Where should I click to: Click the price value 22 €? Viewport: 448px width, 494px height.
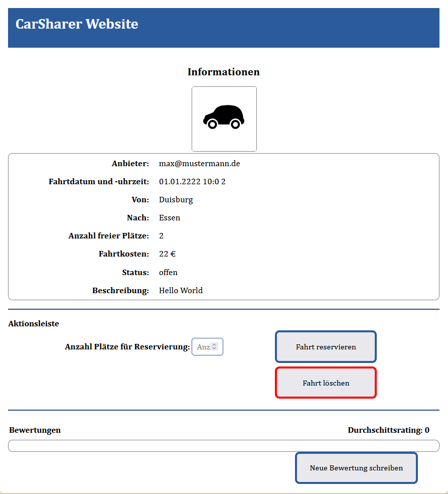[x=167, y=254]
